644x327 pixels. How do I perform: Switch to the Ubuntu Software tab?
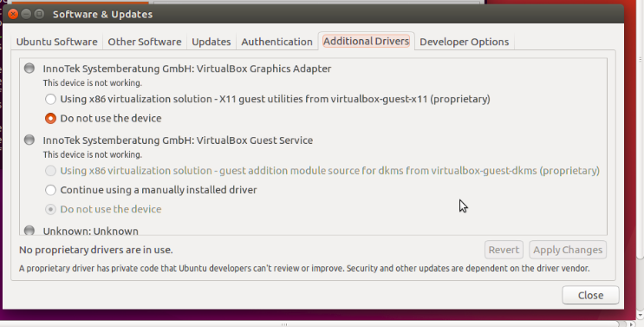pyautogui.click(x=56, y=42)
